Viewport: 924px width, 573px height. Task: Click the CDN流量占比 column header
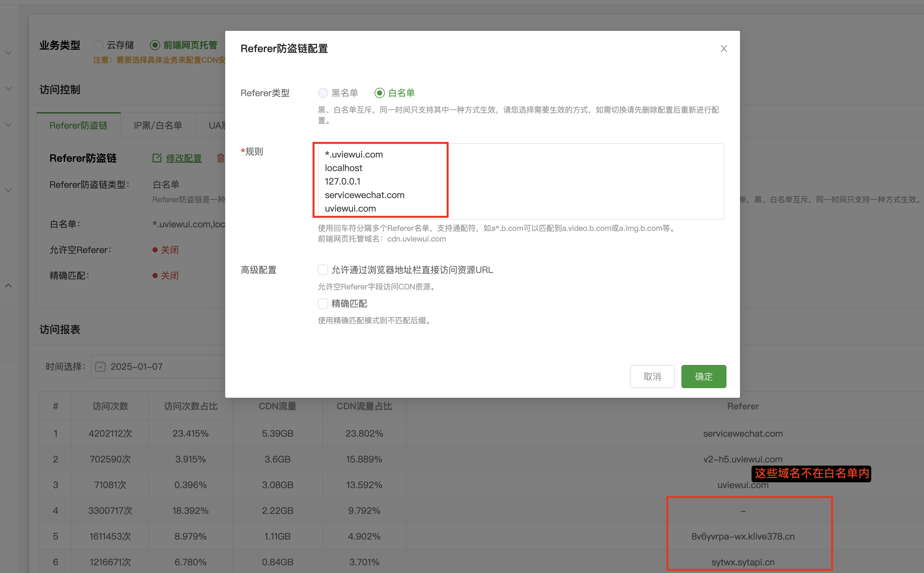[x=365, y=406]
